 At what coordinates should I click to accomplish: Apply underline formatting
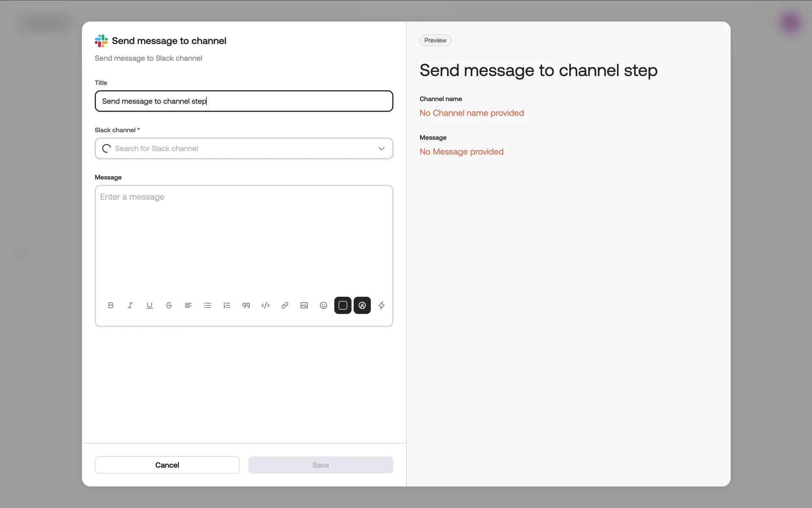click(149, 305)
